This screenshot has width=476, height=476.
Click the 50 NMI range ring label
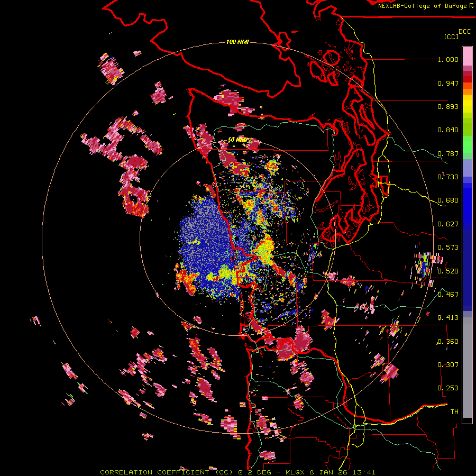tap(237, 140)
